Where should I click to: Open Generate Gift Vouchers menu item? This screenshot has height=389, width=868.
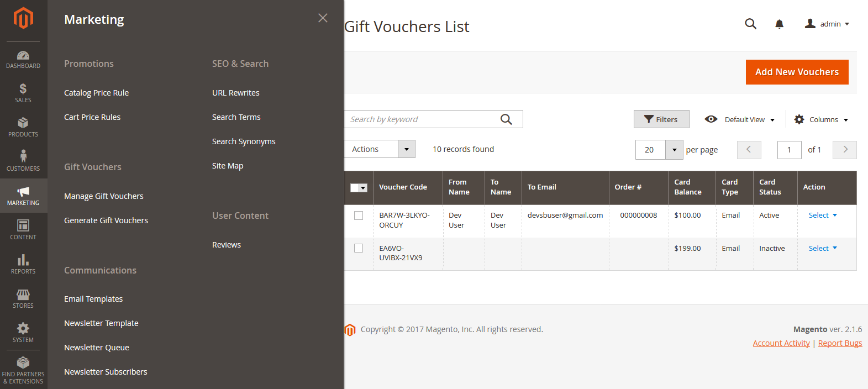(106, 220)
